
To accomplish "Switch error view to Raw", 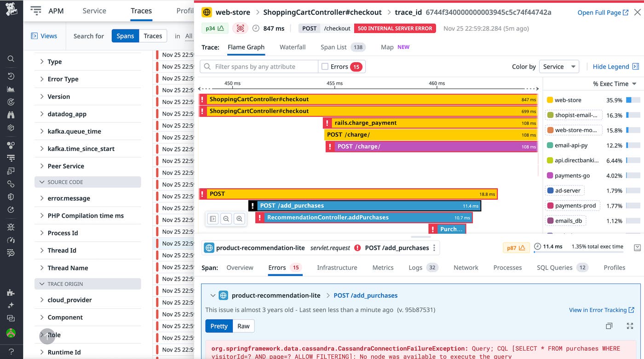I will [243, 326].
